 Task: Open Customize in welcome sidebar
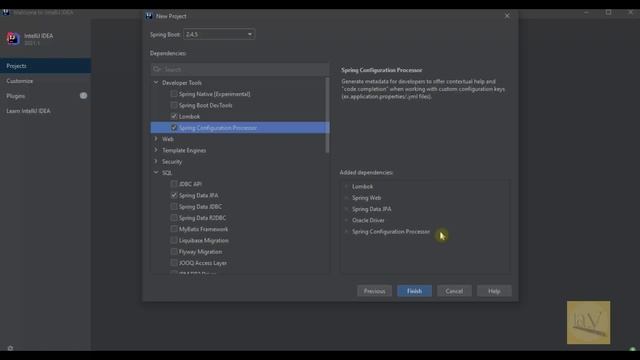45,81
